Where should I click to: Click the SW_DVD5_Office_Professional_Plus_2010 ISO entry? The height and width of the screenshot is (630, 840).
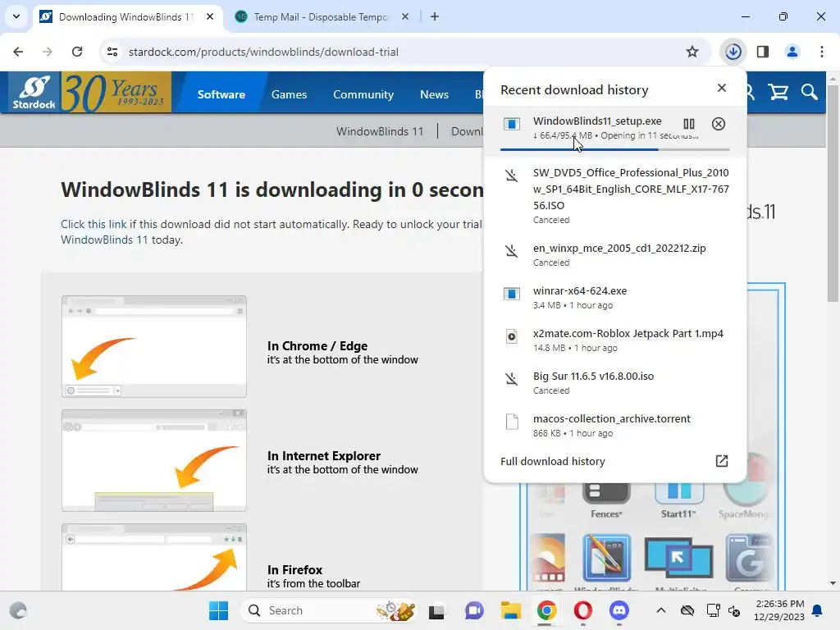(615, 195)
